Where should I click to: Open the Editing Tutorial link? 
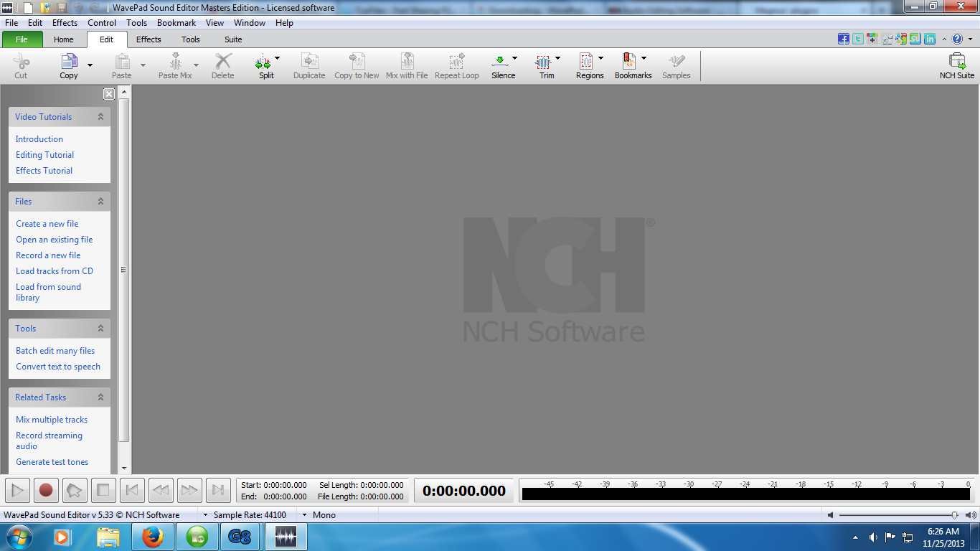pyautogui.click(x=45, y=155)
